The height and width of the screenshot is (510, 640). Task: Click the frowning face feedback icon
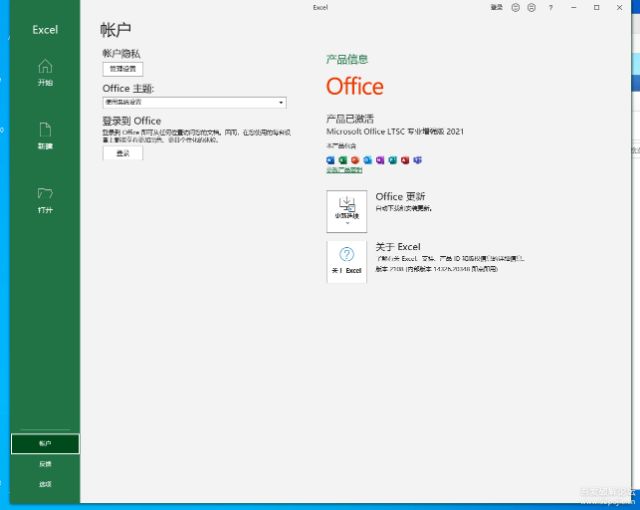pos(531,7)
